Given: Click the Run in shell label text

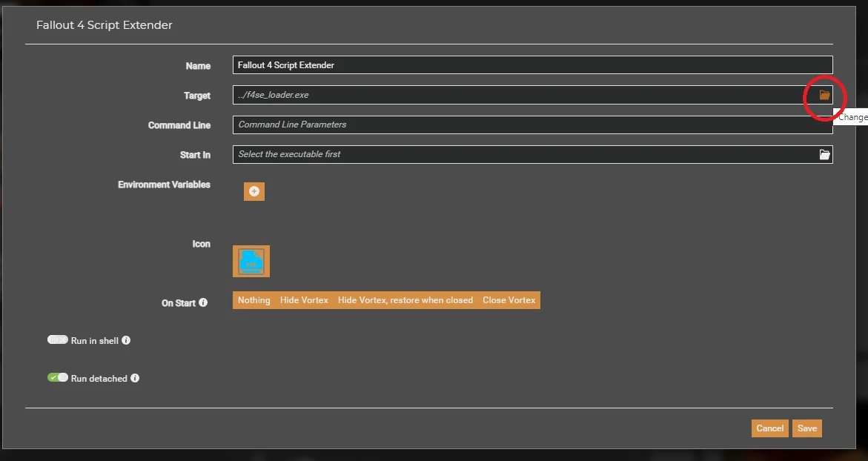Looking at the screenshot, I should point(95,341).
